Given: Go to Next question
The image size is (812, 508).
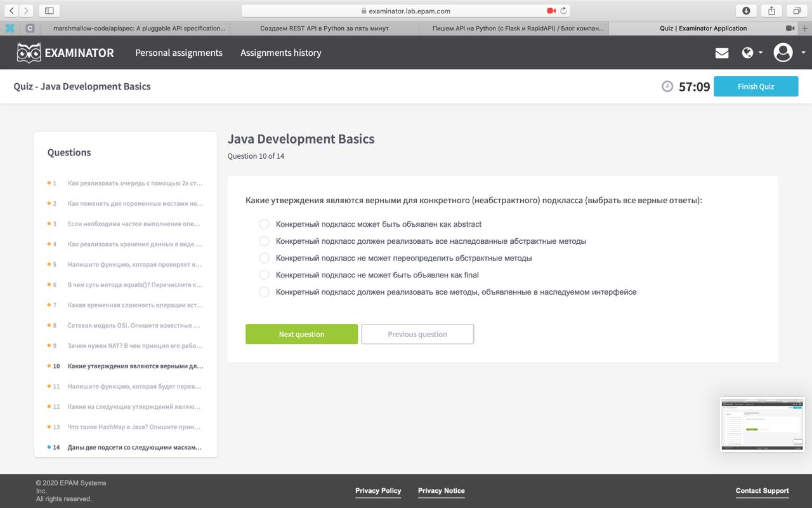Looking at the screenshot, I should (x=301, y=334).
